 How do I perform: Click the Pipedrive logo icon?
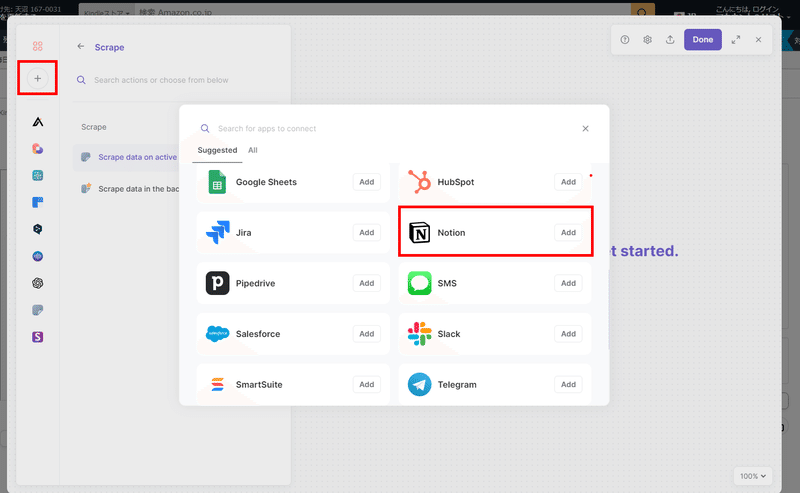coord(217,283)
